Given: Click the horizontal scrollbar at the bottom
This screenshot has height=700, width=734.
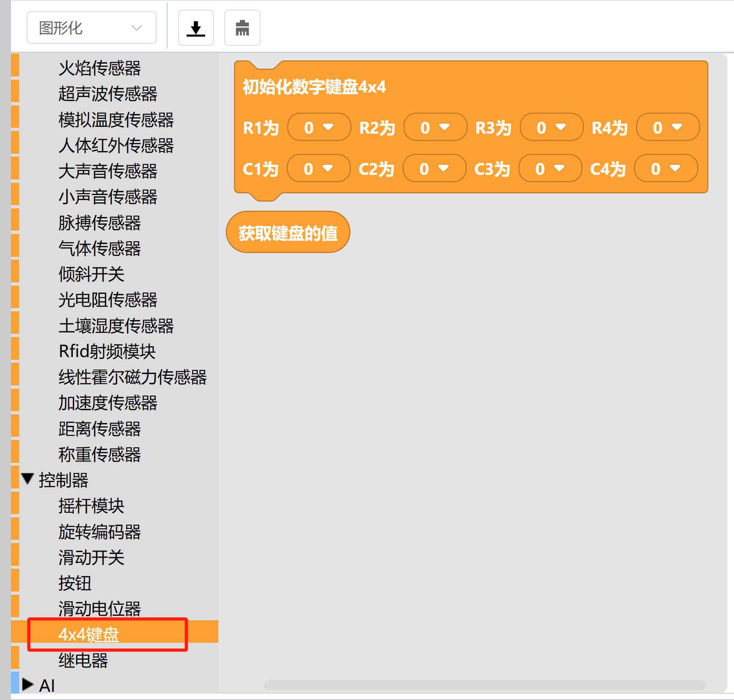Looking at the screenshot, I should pyautogui.click(x=484, y=685).
